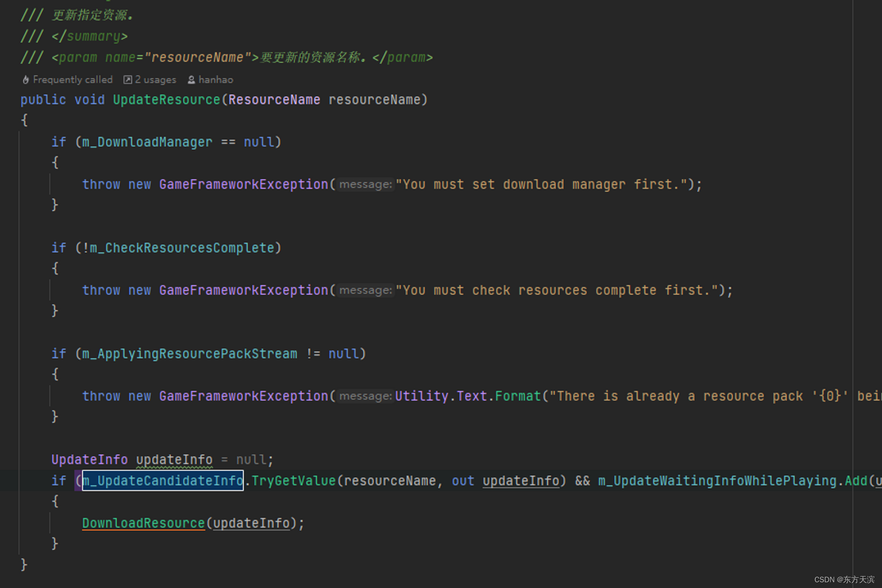The height and width of the screenshot is (588, 882).
Task: Click the UpdateInfo type declaration
Action: [90, 459]
